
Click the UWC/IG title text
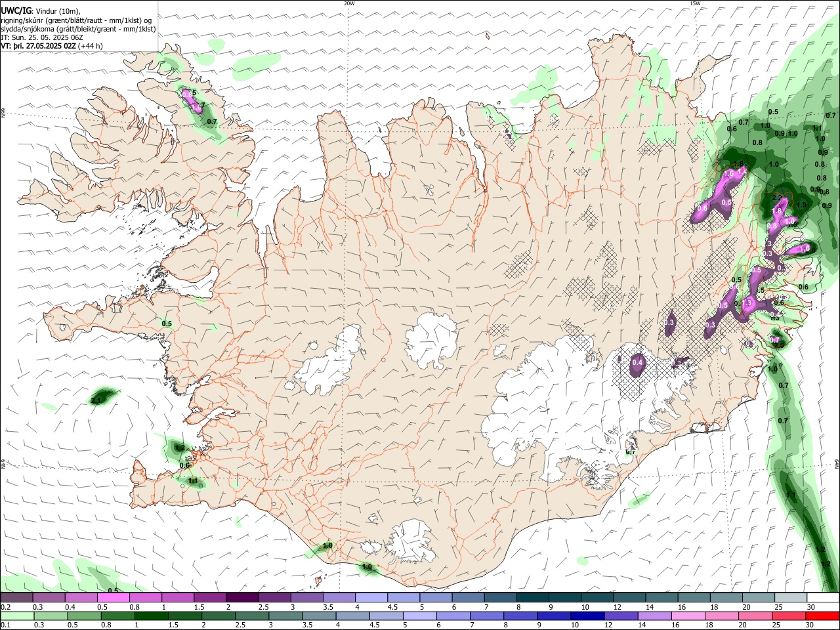tap(16, 10)
